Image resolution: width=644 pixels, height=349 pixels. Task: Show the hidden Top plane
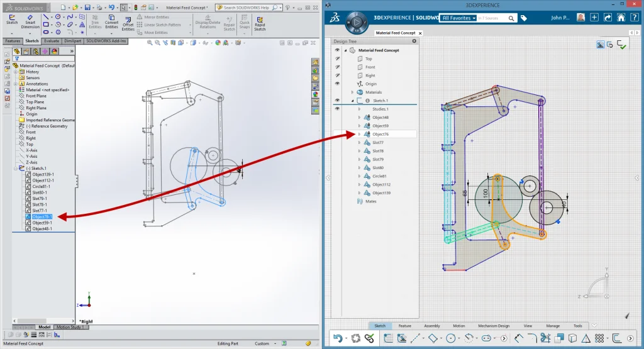(x=337, y=58)
